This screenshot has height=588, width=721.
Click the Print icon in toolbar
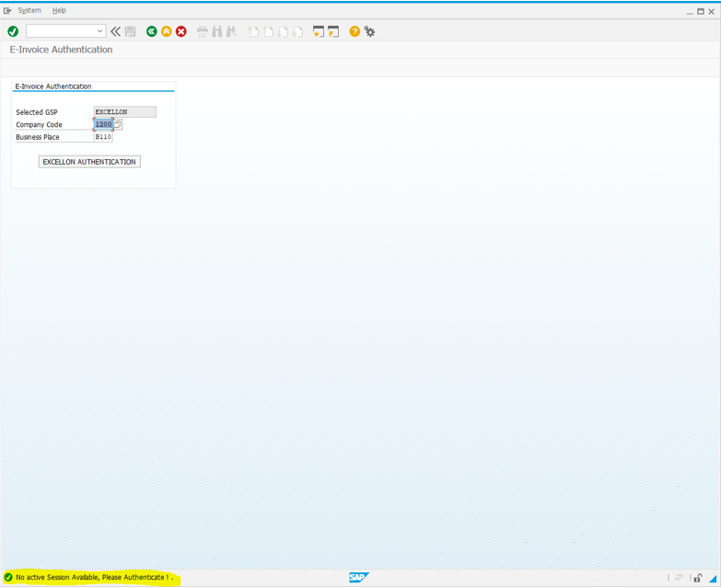203,31
